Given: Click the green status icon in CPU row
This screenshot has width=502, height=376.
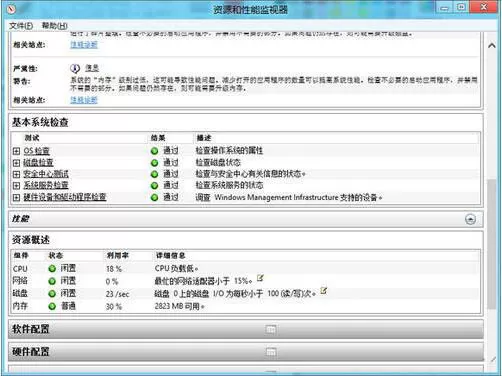Looking at the screenshot, I should coord(52,268).
